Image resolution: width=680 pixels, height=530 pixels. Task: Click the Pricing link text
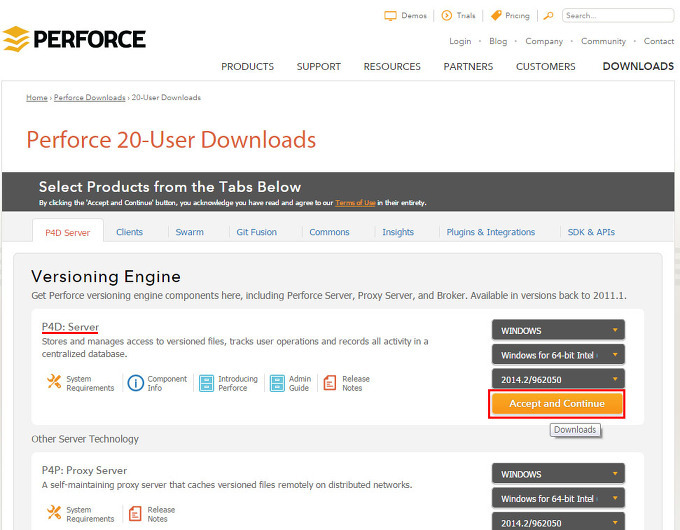(517, 16)
